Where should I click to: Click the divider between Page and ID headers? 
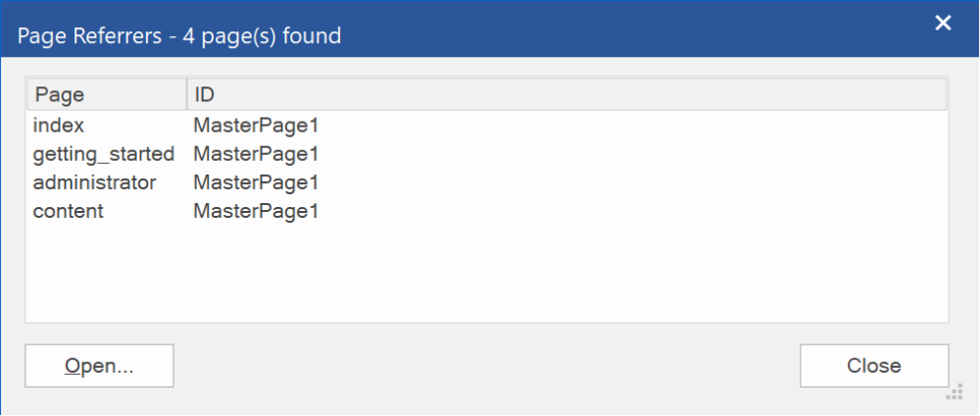point(187,94)
